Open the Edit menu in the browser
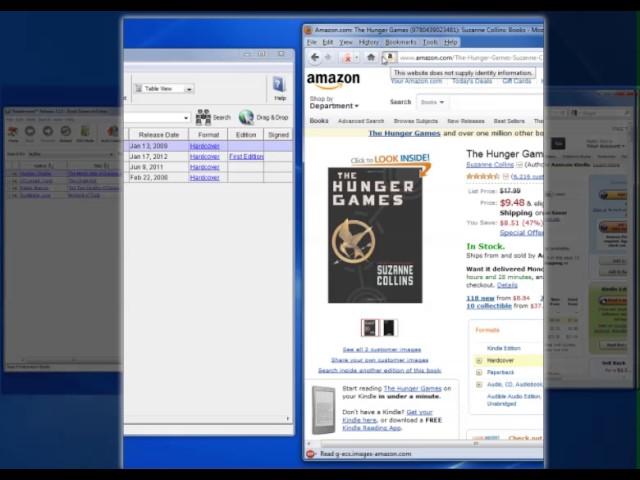 (328, 42)
